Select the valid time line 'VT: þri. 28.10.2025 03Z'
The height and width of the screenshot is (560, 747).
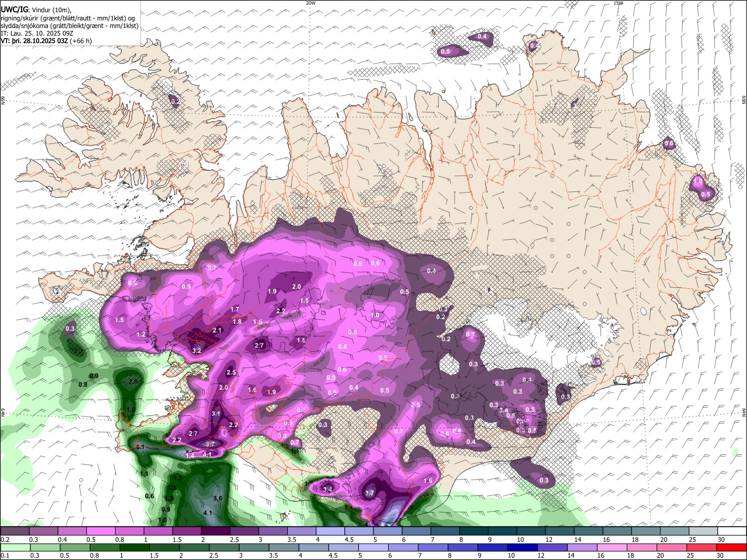(34, 41)
